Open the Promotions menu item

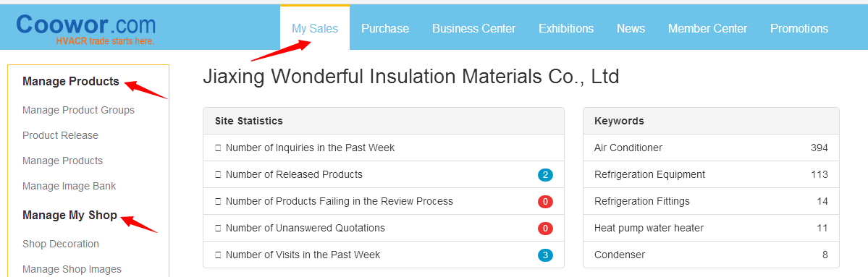[799, 28]
